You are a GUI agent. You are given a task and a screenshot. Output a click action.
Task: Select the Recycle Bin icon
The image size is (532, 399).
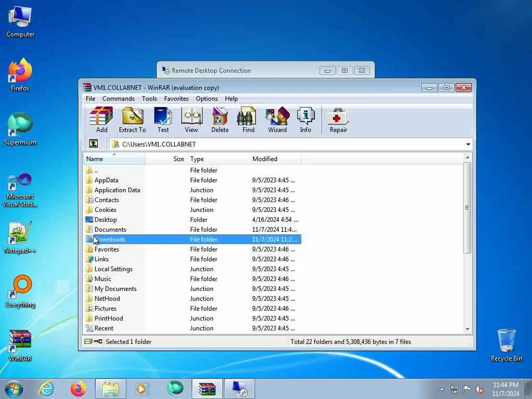[x=506, y=345]
